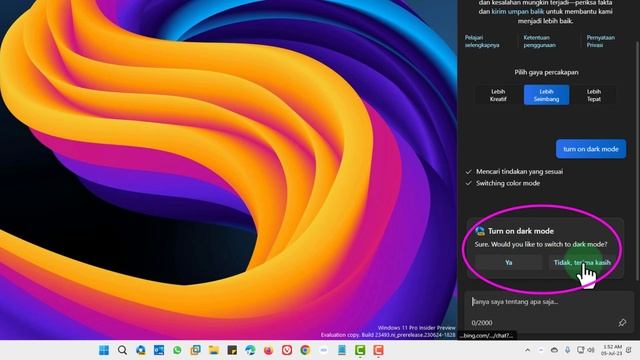This screenshot has height=360, width=640.
Task: Open network display tray icon
Action: [x=580, y=350]
